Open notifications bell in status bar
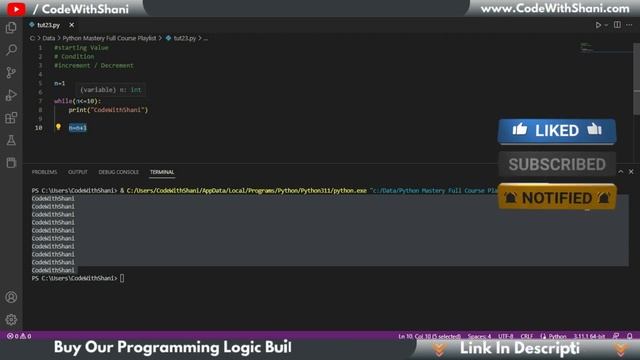Viewport: 640px width, 360px height. (x=630, y=336)
